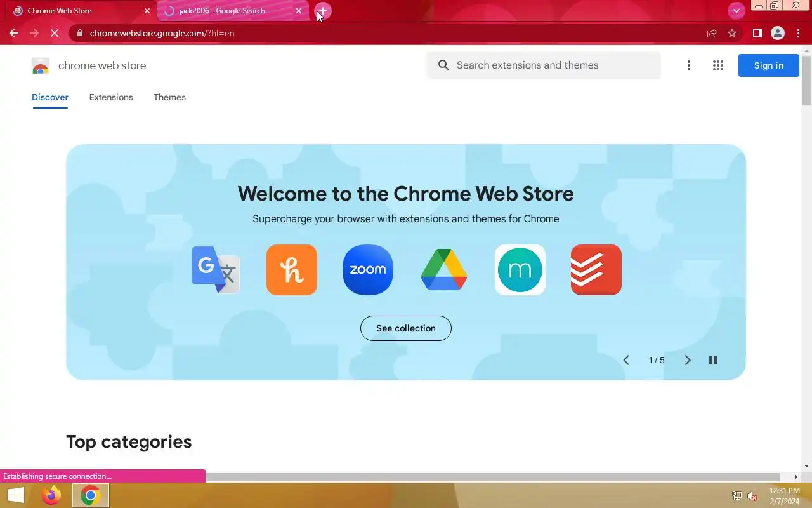Open the Windows Start menu

pyautogui.click(x=15, y=495)
